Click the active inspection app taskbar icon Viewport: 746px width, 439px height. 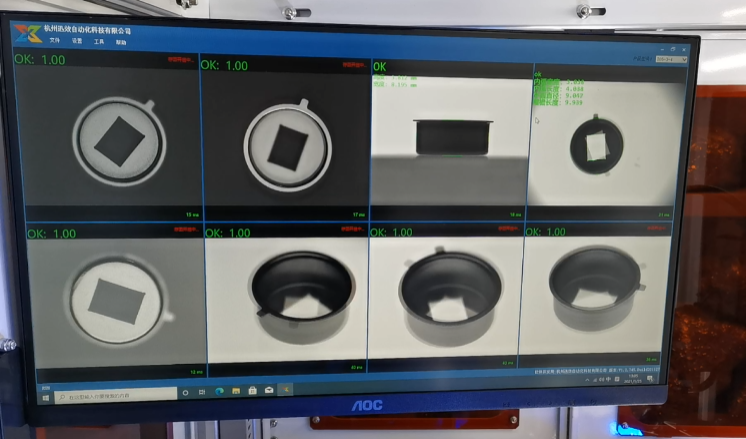(285, 390)
